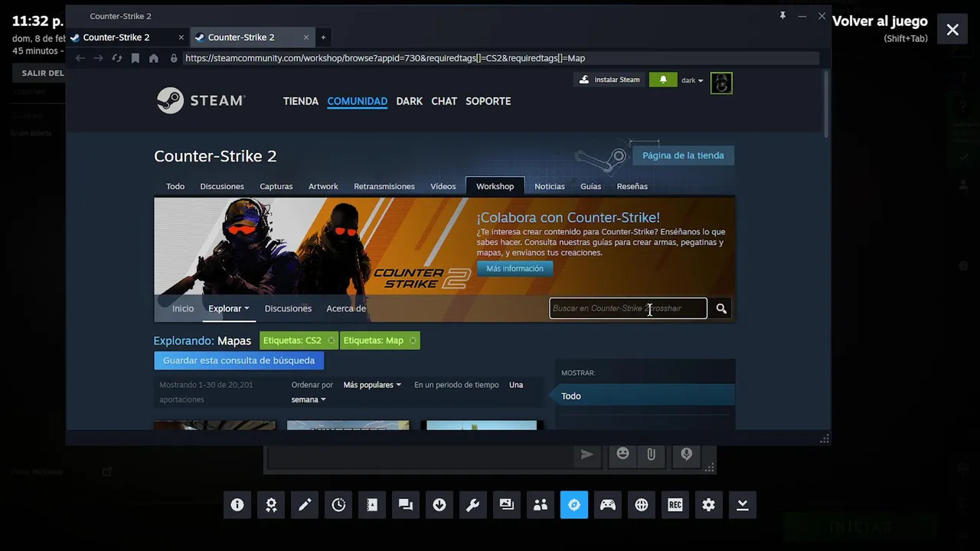Image resolution: width=980 pixels, height=551 pixels.
Task: Switch to the Noticias tab
Action: pos(550,186)
